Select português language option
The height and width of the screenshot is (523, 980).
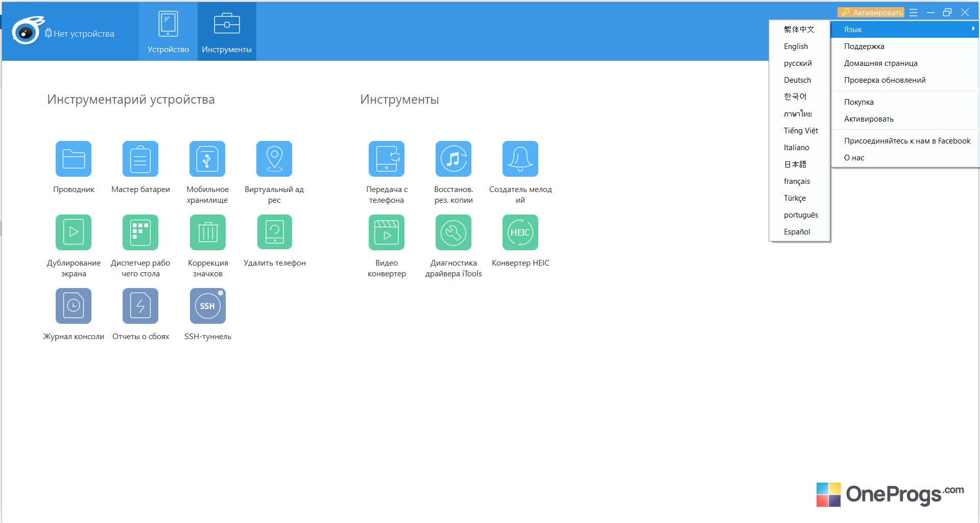[800, 215]
